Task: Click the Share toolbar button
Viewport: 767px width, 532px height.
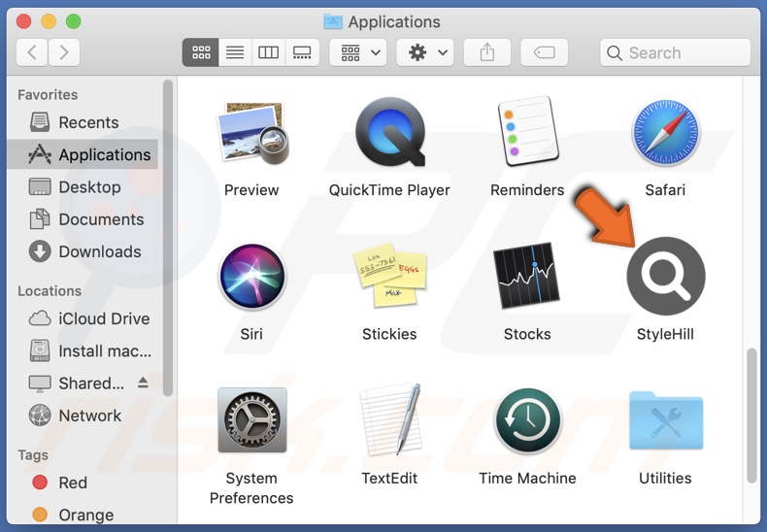Action: coord(487,52)
